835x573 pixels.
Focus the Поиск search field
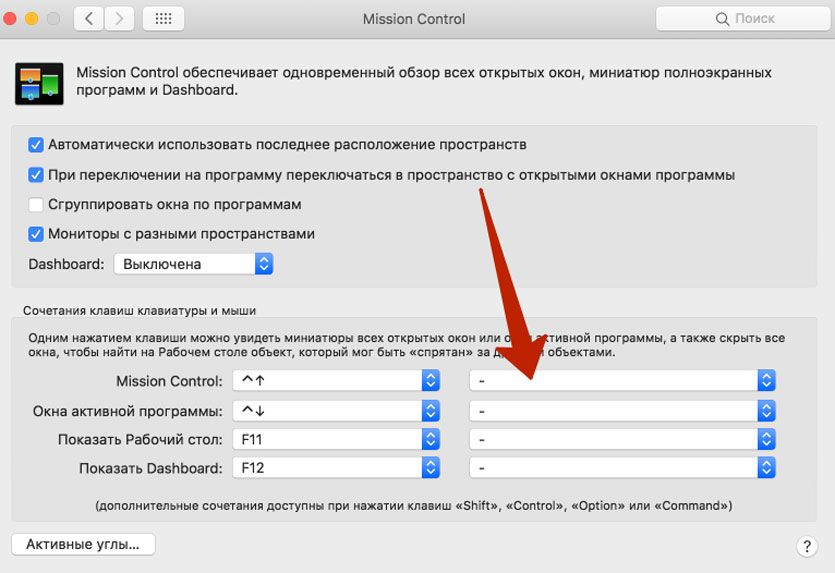743,19
